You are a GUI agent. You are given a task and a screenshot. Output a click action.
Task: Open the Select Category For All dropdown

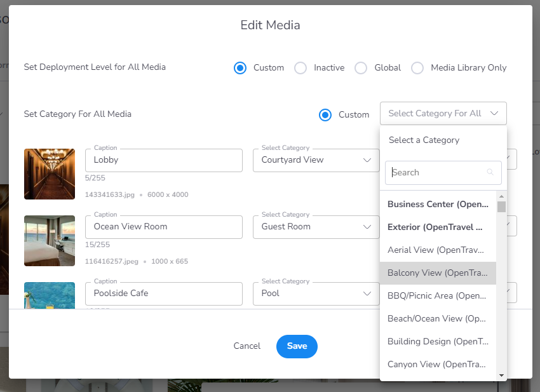click(x=443, y=113)
